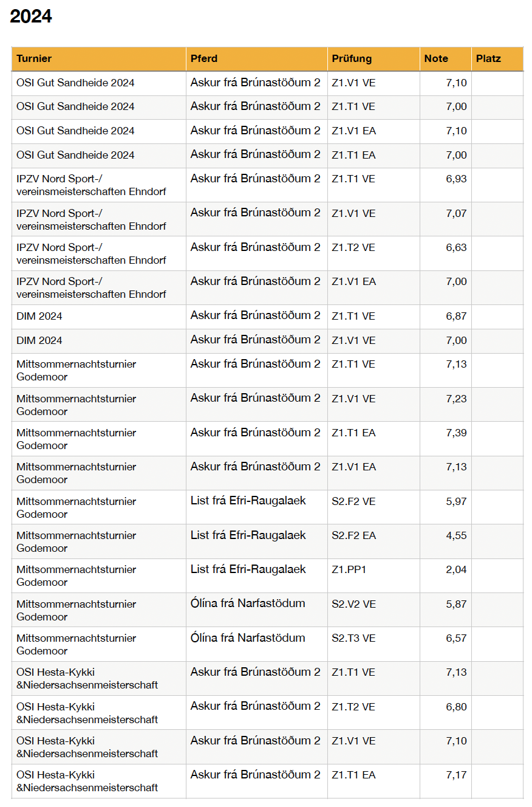Viewport: 532px width, 807px height.
Task: Click Ólína frá Narfastödum in S2.V2 VE row
Action: pos(248,604)
